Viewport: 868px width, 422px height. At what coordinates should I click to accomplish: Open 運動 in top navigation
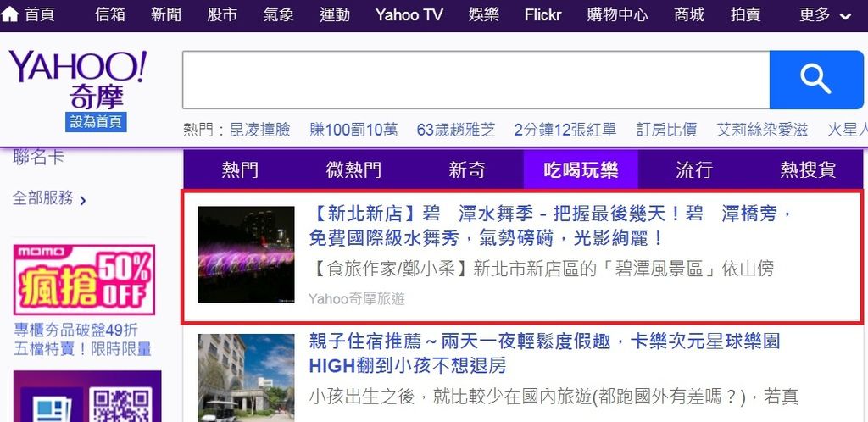[334, 15]
